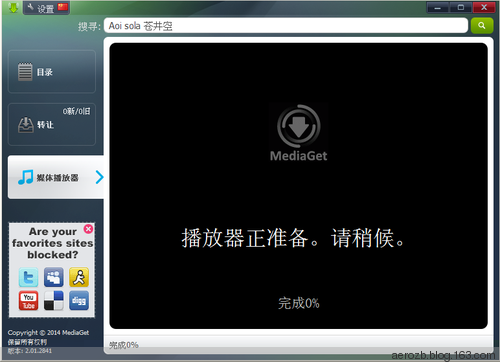Click the 播放器正准备。请稍候。 message

293,238
